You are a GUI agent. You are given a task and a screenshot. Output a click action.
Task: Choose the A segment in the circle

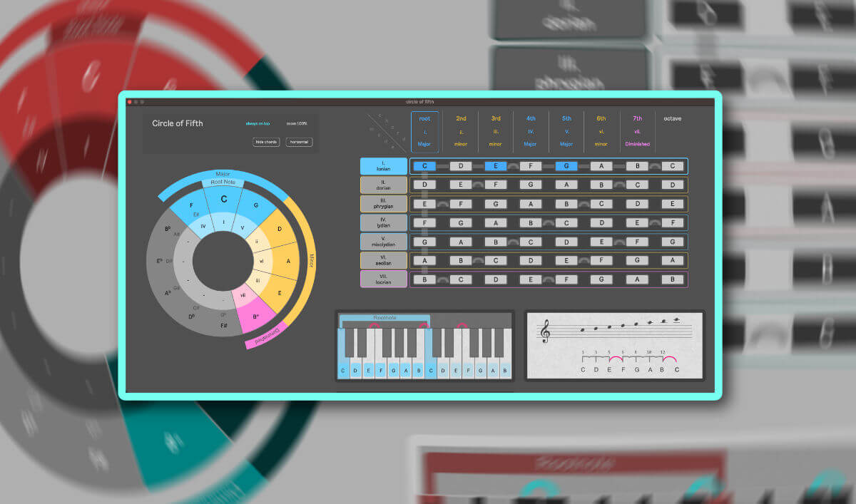click(x=287, y=261)
